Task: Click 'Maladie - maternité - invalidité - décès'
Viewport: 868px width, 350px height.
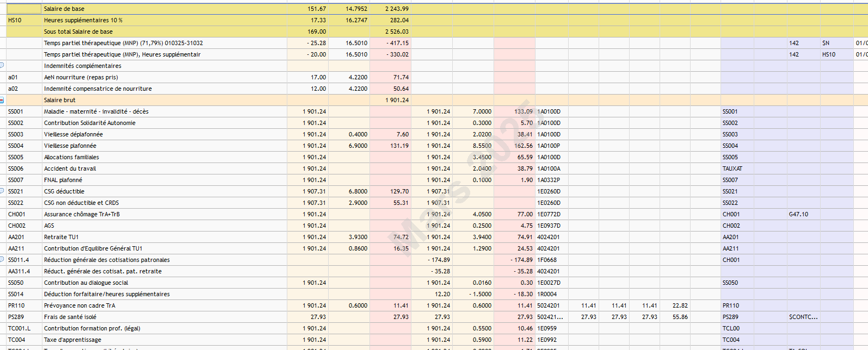Action: click(96, 111)
